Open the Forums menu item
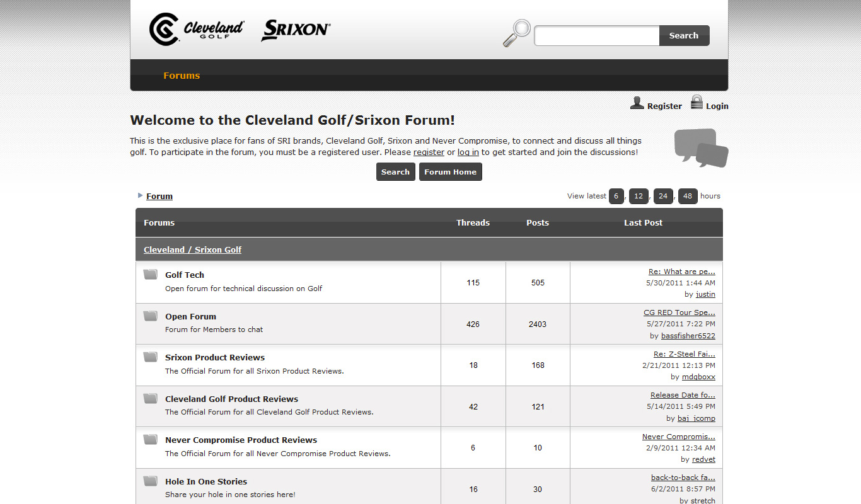The width and height of the screenshot is (861, 504). coord(182,75)
